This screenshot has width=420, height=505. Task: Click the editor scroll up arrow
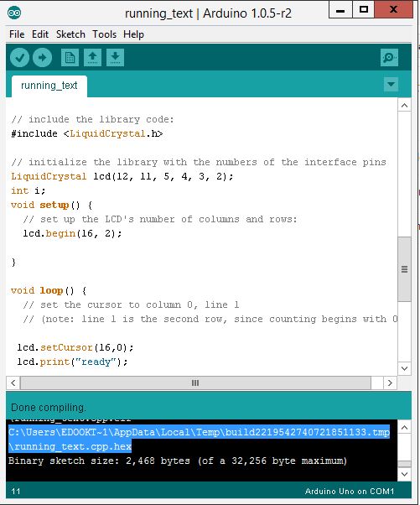click(405, 106)
